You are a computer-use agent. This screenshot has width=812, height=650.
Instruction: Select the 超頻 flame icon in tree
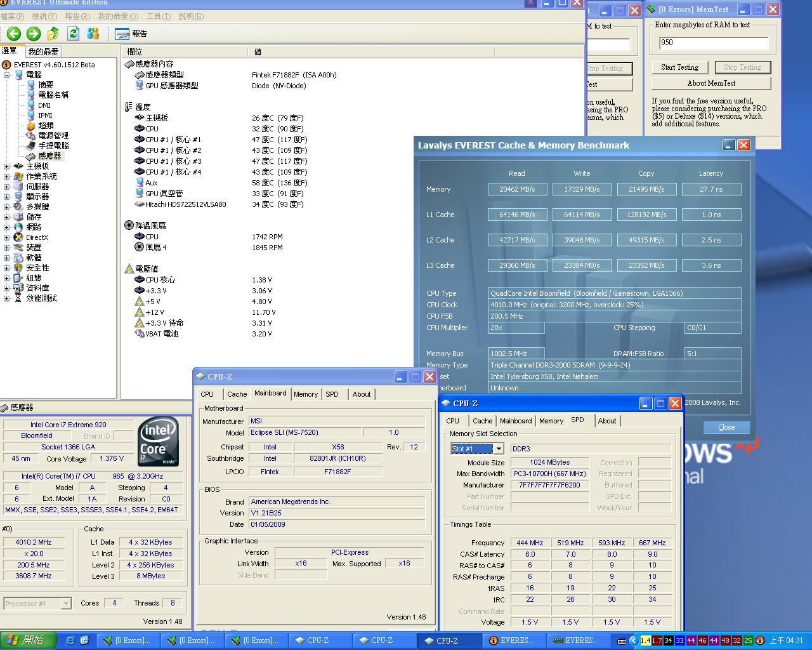pos(31,126)
